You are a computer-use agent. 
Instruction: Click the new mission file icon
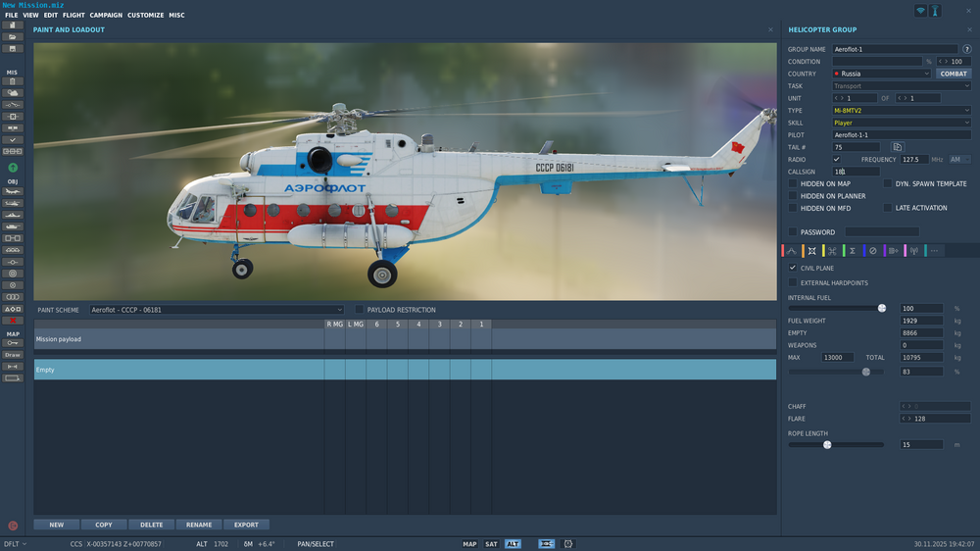[x=12, y=25]
